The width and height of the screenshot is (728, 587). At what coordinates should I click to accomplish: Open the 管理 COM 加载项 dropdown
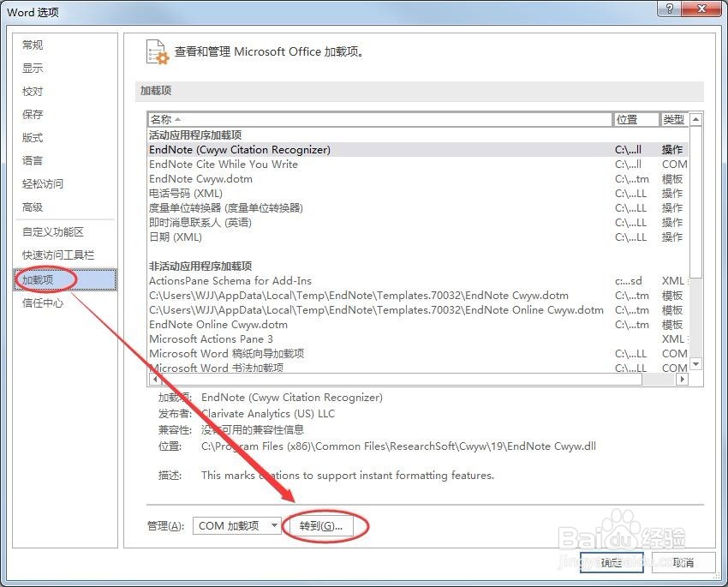[x=236, y=525]
